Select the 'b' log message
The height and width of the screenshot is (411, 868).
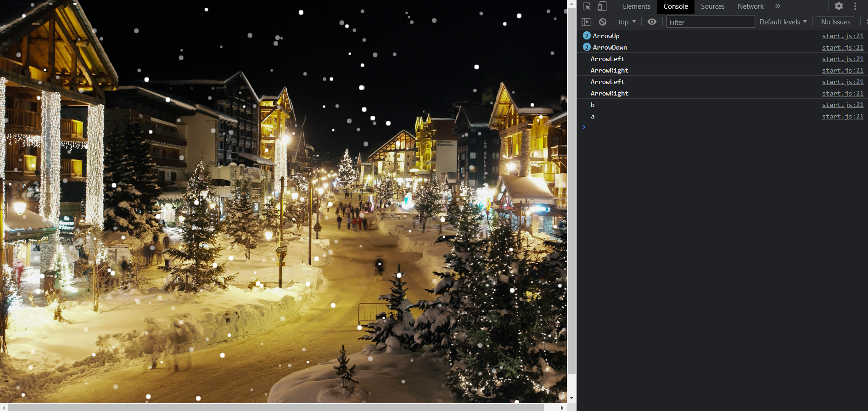[x=593, y=105]
